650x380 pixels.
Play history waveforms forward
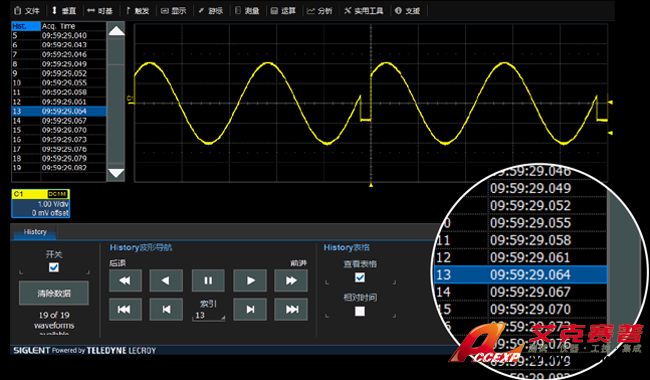coord(250,281)
